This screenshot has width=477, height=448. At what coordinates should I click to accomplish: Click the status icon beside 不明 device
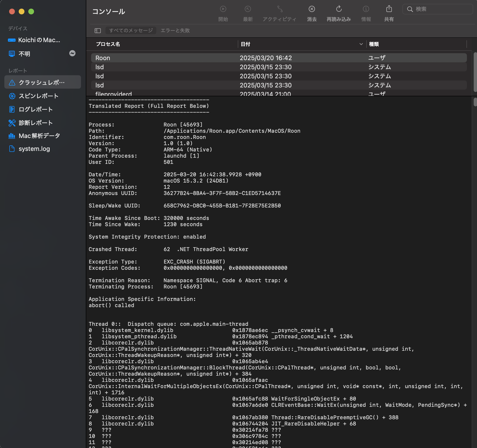click(x=72, y=53)
